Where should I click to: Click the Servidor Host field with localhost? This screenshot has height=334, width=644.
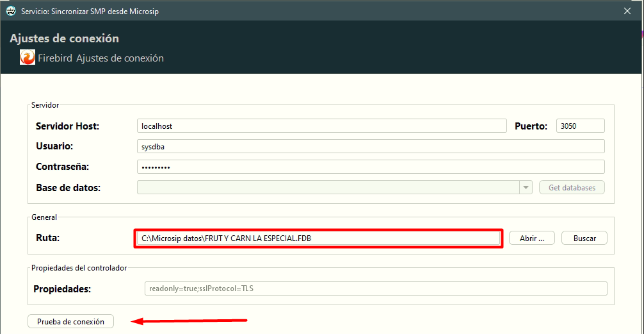pyautogui.click(x=321, y=126)
